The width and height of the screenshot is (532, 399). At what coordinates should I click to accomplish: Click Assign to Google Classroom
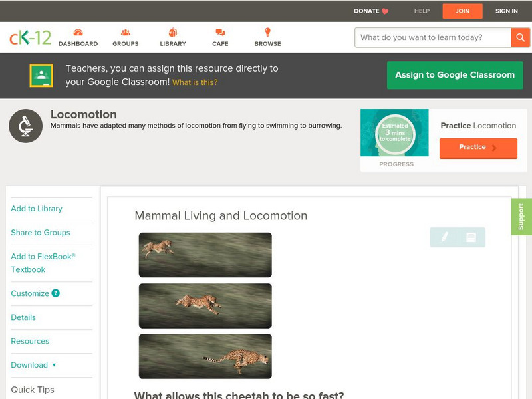(455, 75)
